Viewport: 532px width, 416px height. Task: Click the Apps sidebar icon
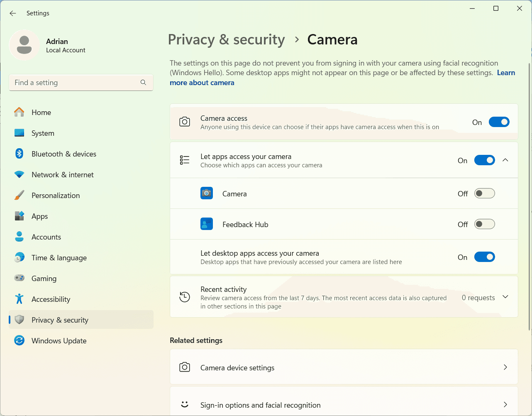[19, 216]
